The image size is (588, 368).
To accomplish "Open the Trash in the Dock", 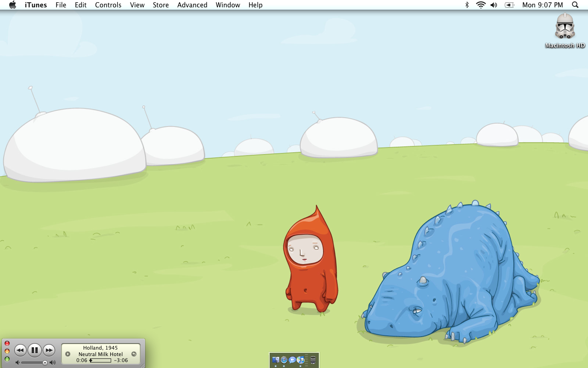I will click(313, 360).
